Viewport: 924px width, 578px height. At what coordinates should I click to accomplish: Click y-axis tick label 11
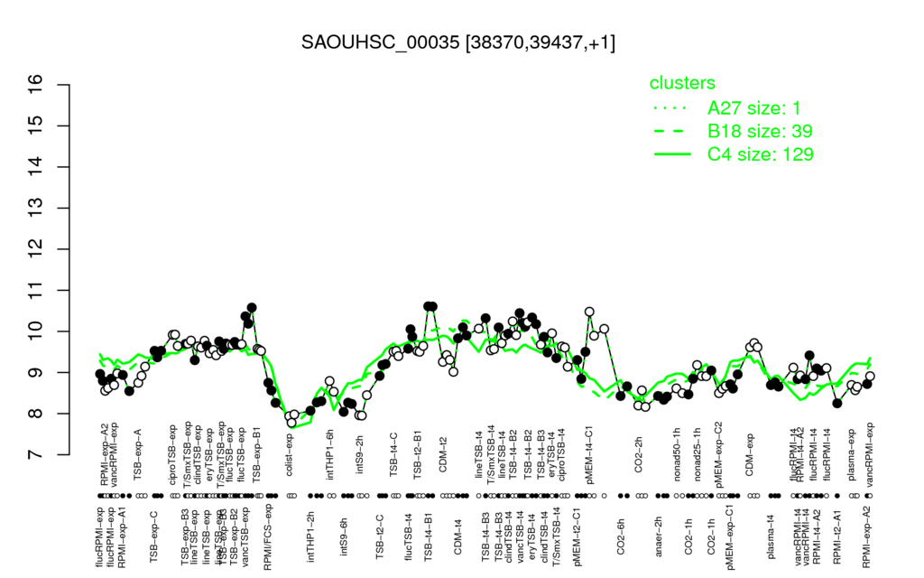(x=36, y=290)
